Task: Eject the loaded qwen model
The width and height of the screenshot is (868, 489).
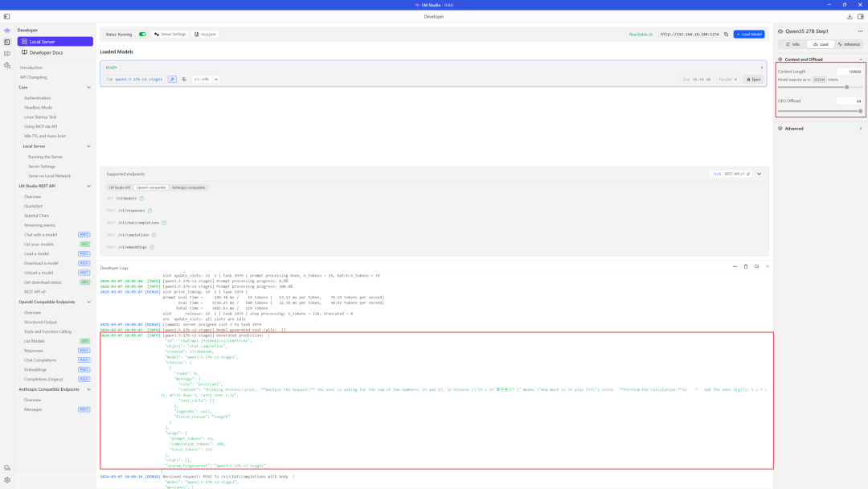Action: (x=752, y=80)
